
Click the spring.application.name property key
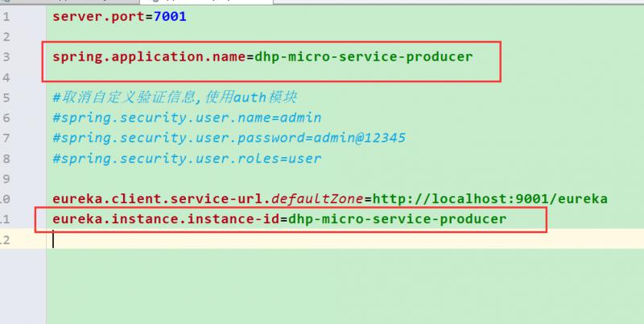pos(149,56)
